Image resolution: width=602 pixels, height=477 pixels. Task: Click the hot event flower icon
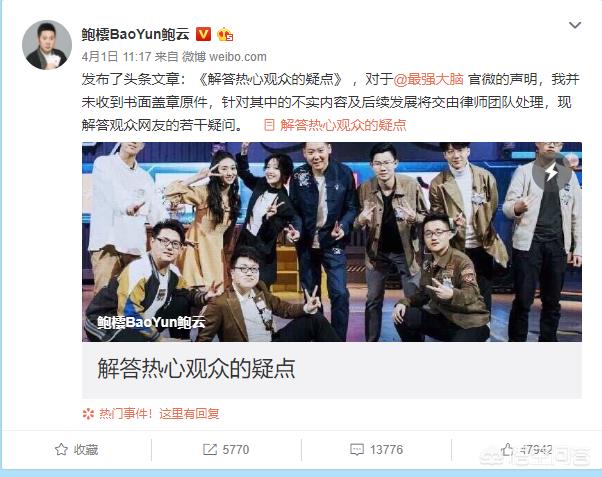(x=88, y=414)
